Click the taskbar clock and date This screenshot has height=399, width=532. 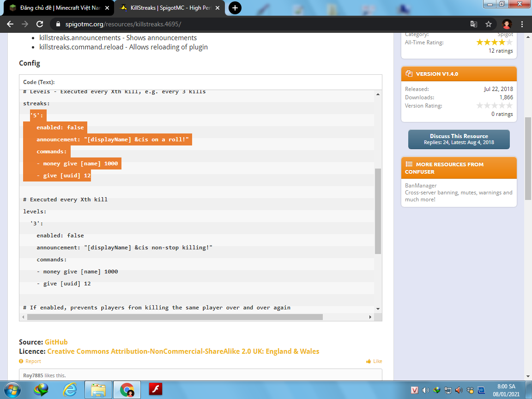click(506, 390)
